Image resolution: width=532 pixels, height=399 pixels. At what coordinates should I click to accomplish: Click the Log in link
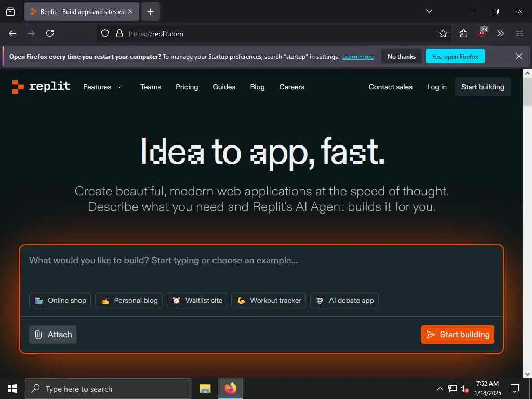tap(436, 87)
